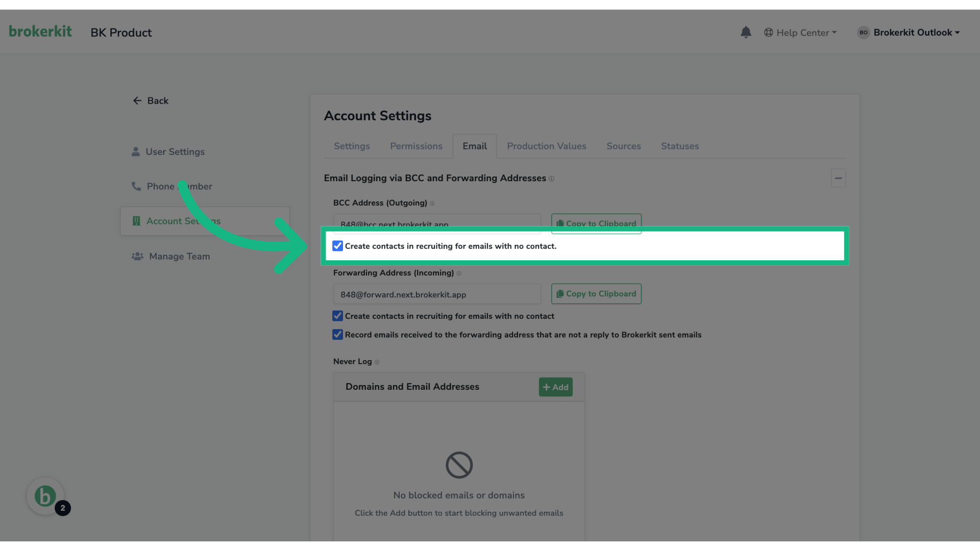Copy forwarding address to clipboard

pos(596,294)
